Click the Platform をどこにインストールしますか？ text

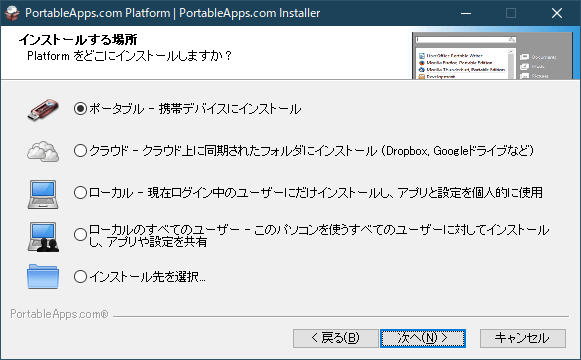tap(129, 56)
